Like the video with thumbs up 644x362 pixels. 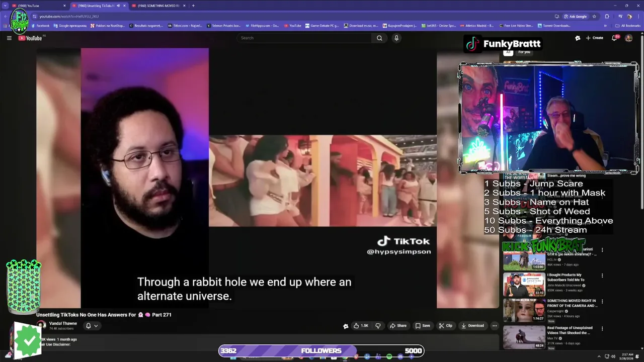361,326
